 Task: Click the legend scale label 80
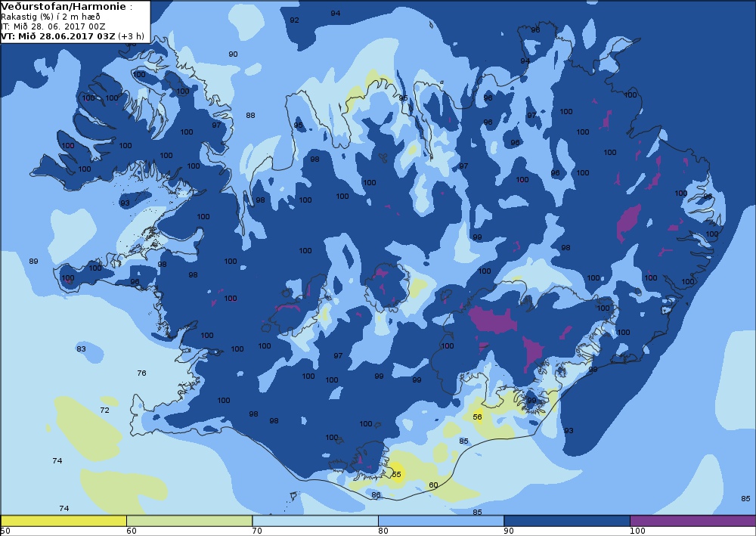[x=383, y=531]
